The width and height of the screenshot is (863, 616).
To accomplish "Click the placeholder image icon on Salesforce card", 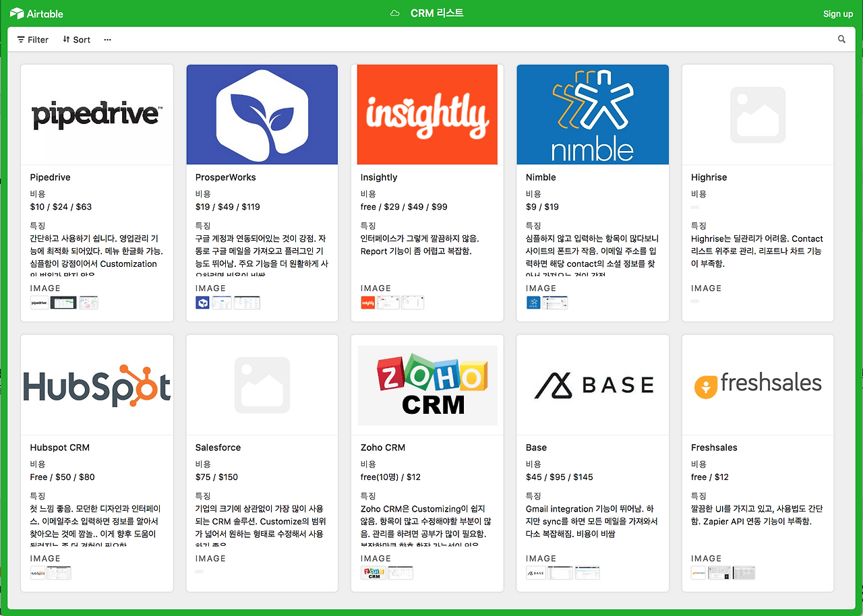I will coord(262,385).
